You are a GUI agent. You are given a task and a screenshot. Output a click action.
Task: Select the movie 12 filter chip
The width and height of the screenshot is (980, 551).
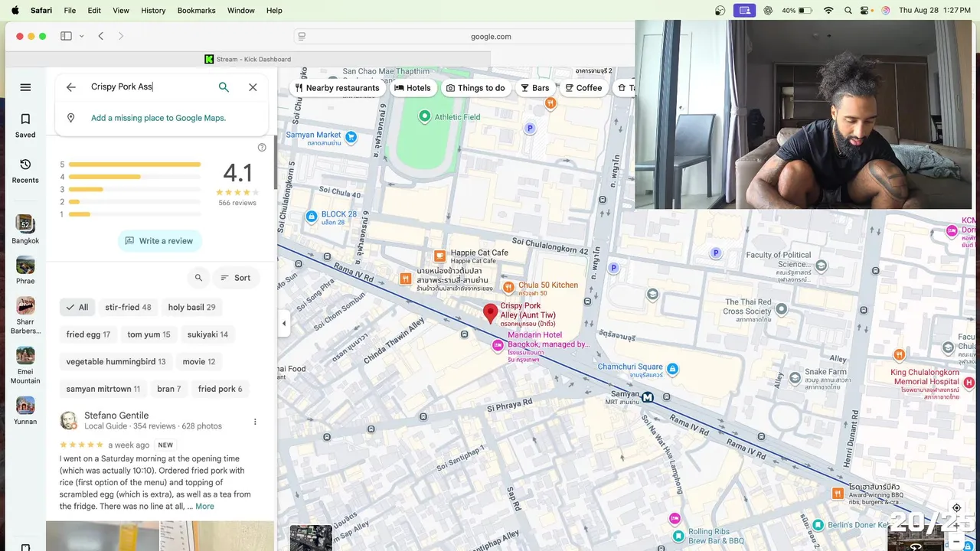pyautogui.click(x=199, y=362)
